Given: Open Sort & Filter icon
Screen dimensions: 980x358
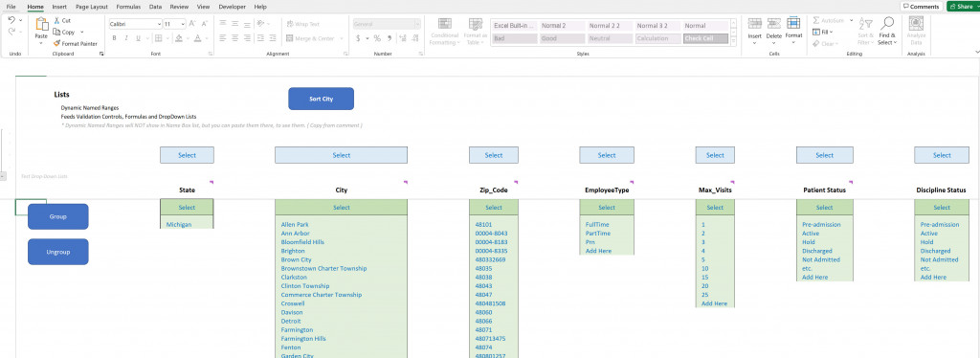Looking at the screenshot, I should coord(865,24).
